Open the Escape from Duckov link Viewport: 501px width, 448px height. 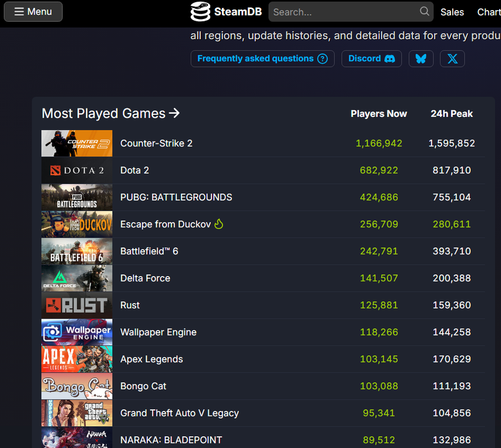click(x=165, y=225)
